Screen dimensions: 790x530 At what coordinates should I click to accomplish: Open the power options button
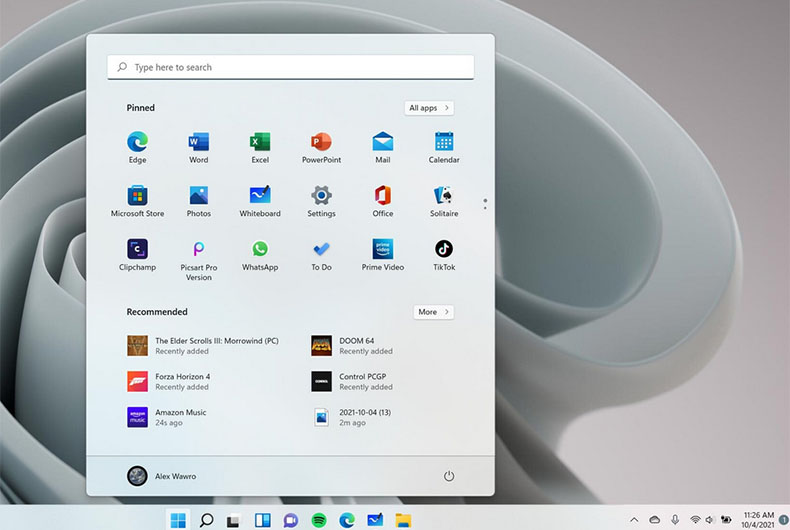pos(449,476)
